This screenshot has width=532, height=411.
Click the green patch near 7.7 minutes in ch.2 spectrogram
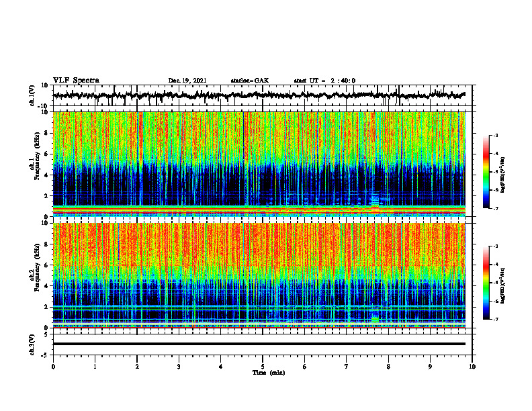tap(375, 319)
